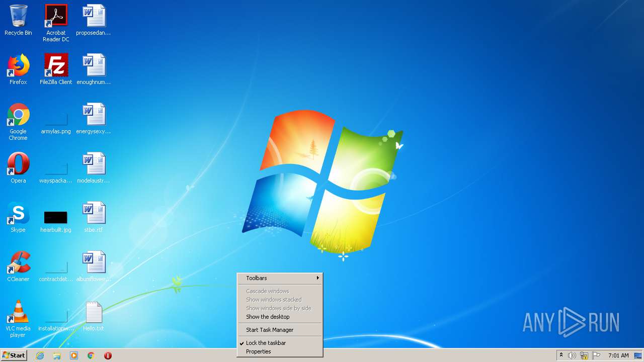Open the network tray icon
The height and width of the screenshot is (362, 644).
(584, 355)
